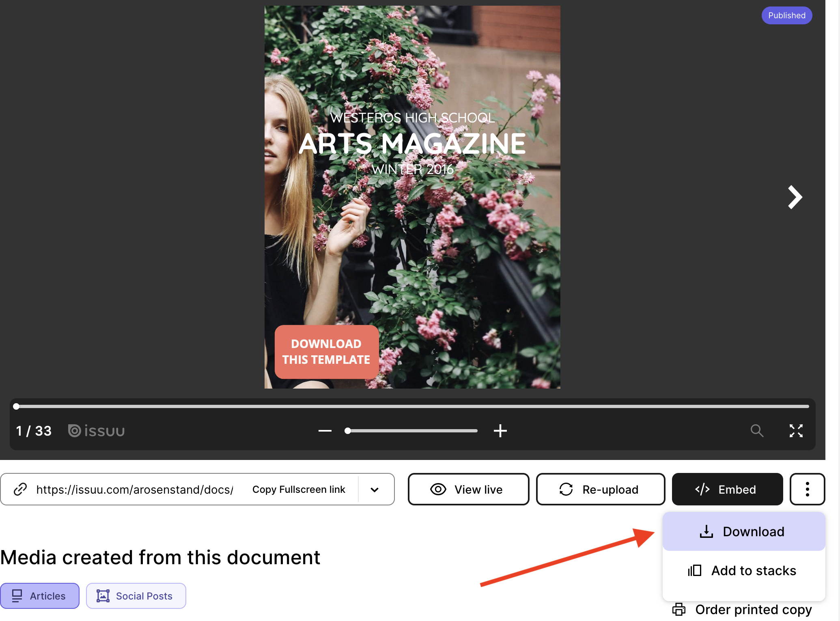The image size is (840, 621).
Task: Switch to the Social Posts tab
Action: [136, 595]
